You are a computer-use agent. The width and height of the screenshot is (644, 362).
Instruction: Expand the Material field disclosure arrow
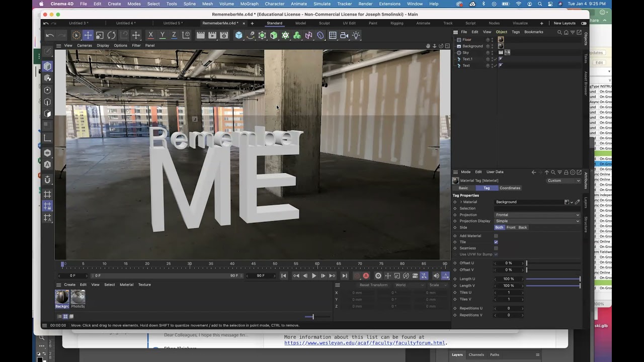tap(461, 202)
